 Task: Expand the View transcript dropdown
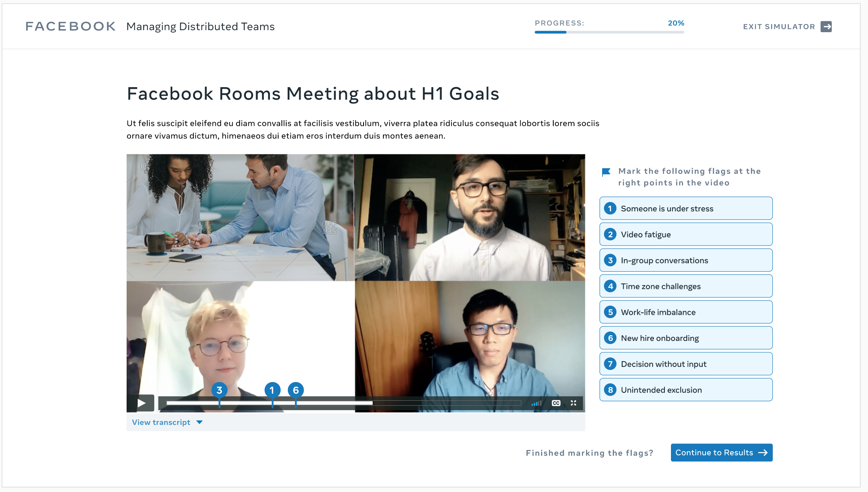[167, 422]
